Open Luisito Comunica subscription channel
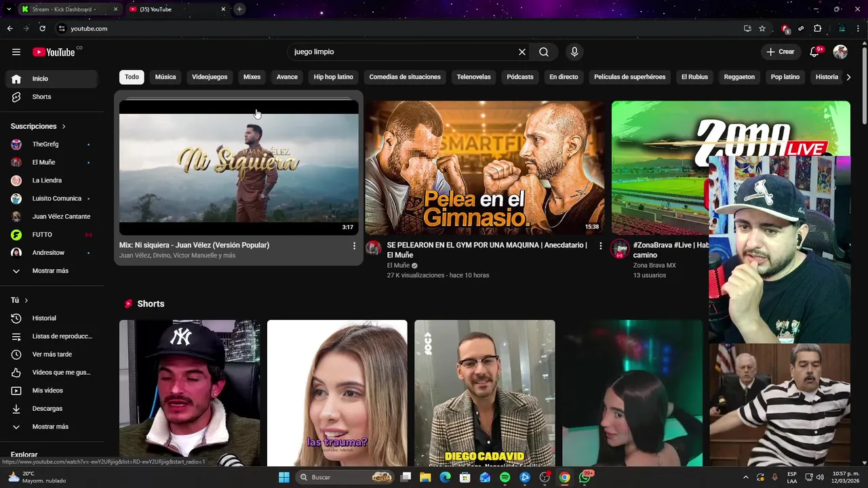Screen dimensions: 868x488 53,199
